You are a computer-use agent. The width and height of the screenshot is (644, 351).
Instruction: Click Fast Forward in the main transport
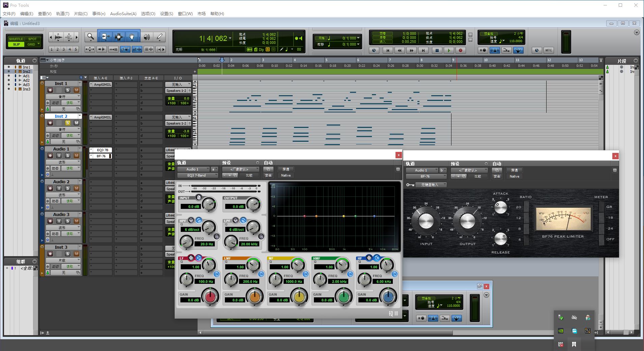(411, 50)
